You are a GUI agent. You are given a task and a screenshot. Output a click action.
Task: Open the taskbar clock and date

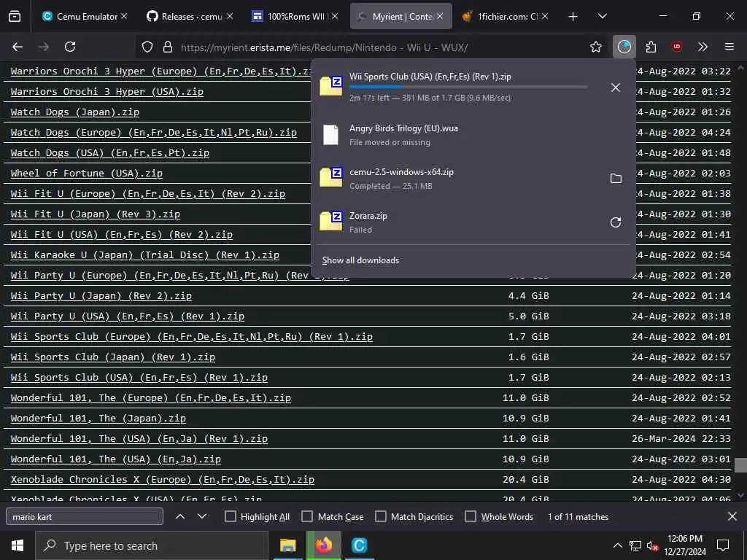[x=685, y=545]
